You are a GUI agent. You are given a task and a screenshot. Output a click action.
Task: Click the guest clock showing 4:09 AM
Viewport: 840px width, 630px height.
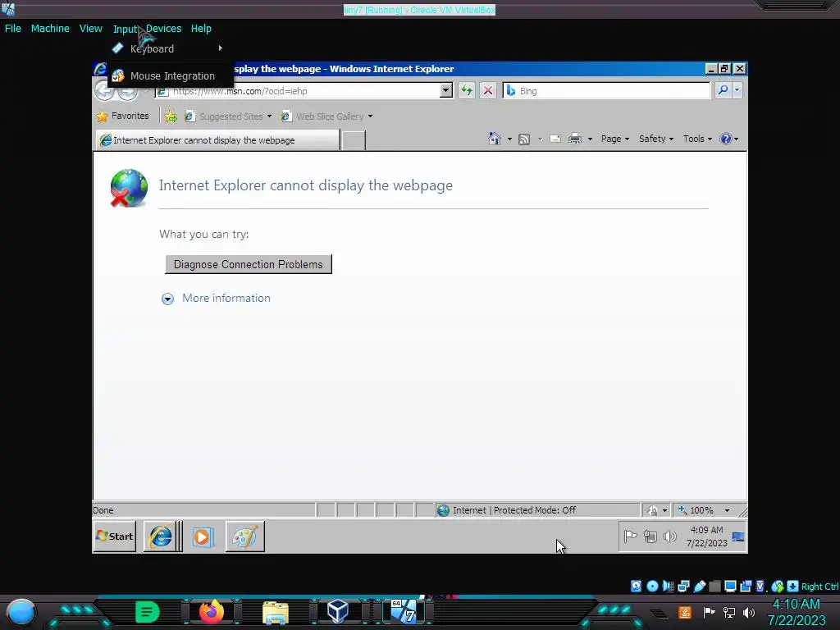coord(706,536)
